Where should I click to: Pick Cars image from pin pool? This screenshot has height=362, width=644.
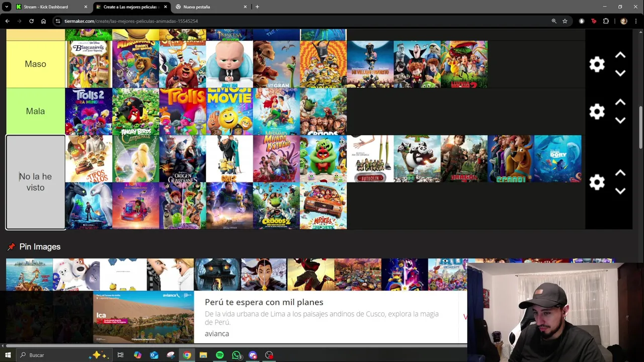pyautogui.click(x=358, y=275)
